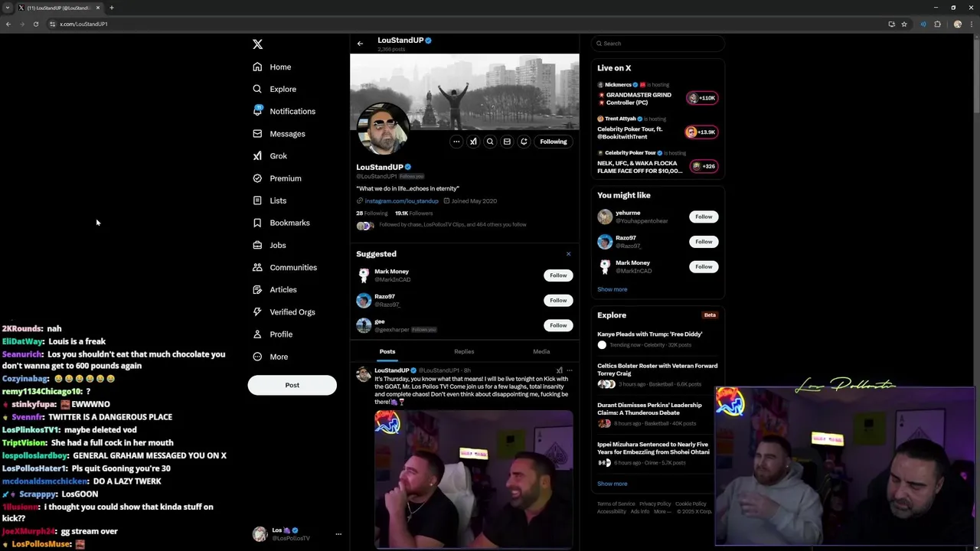
Task: Click the Lists icon in the sidebar
Action: pos(257,201)
